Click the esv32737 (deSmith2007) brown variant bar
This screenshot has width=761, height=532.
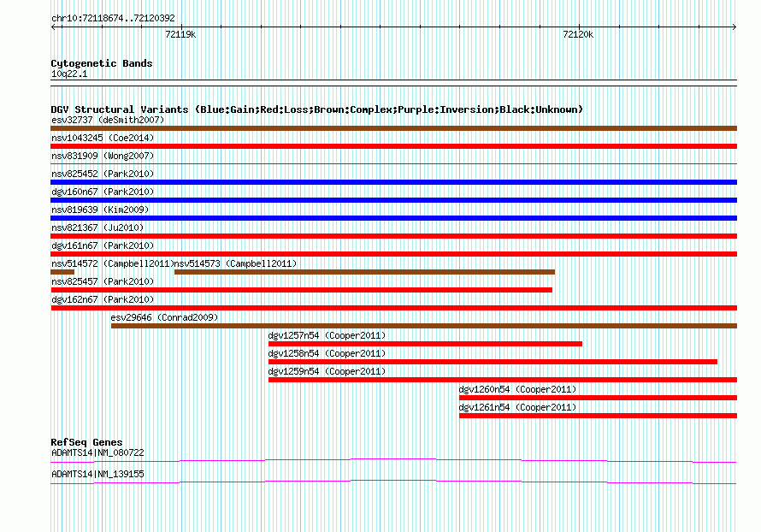393,128
